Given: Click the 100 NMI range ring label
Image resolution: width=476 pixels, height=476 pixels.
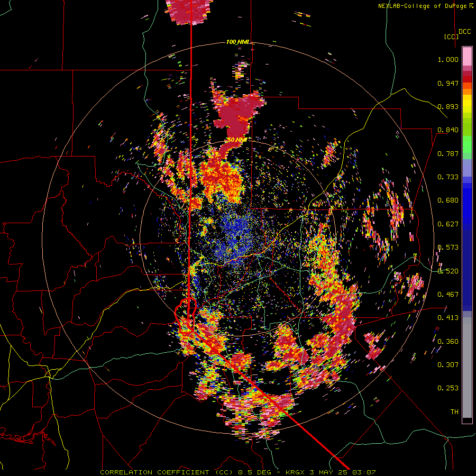Looking at the screenshot, I should point(237,42).
